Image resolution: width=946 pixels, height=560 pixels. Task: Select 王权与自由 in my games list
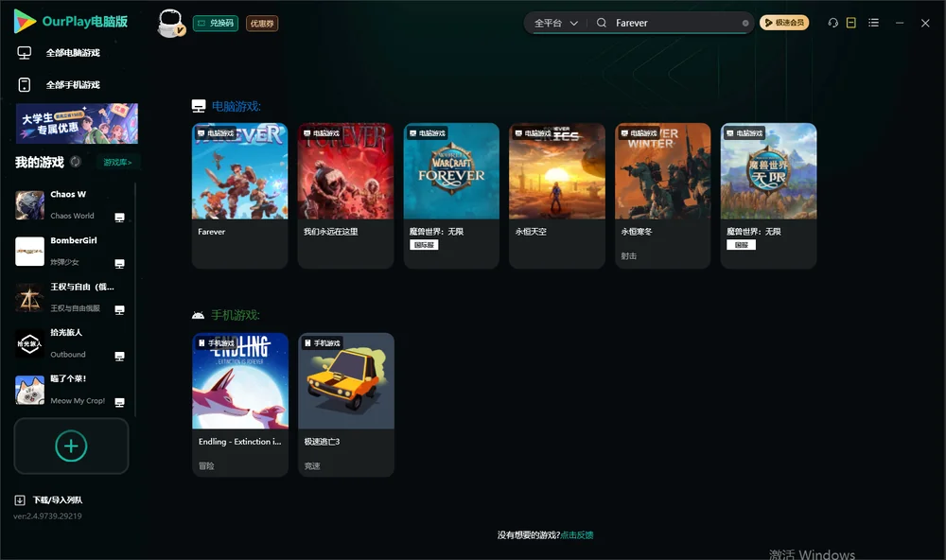71,297
